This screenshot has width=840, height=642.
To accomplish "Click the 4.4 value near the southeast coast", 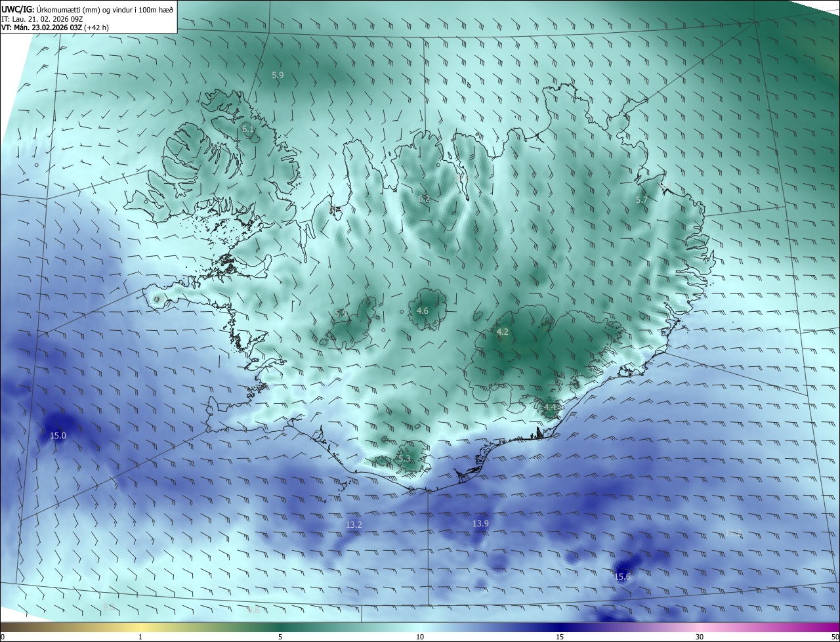I will coord(550,408).
